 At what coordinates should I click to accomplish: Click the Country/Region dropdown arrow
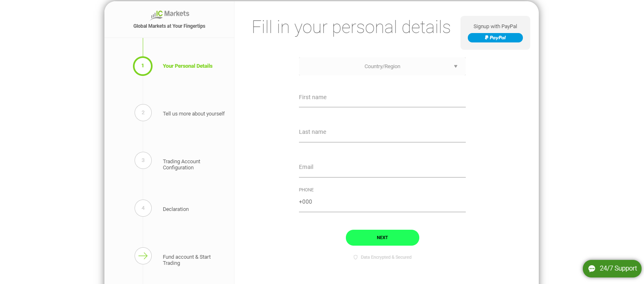click(456, 67)
